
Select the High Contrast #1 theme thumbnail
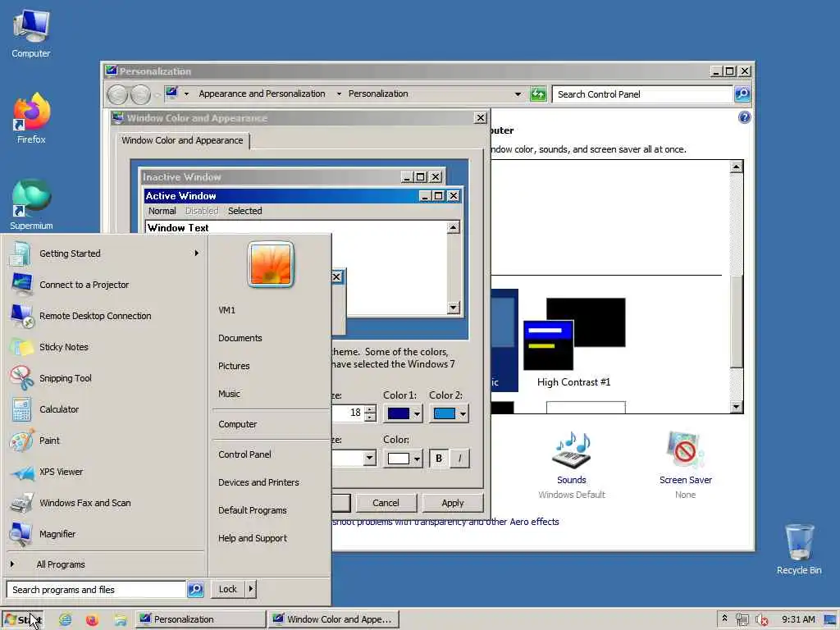573,333
